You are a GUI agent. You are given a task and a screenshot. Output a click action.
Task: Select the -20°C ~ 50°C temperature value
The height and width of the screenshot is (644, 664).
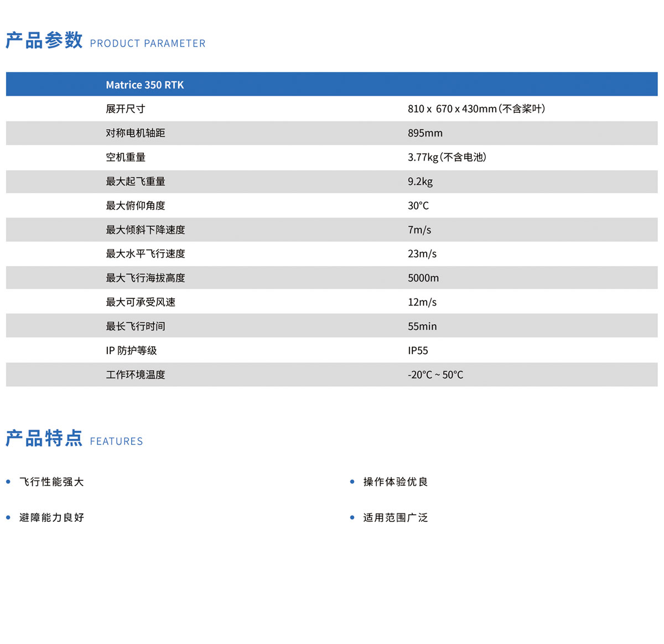click(435, 375)
